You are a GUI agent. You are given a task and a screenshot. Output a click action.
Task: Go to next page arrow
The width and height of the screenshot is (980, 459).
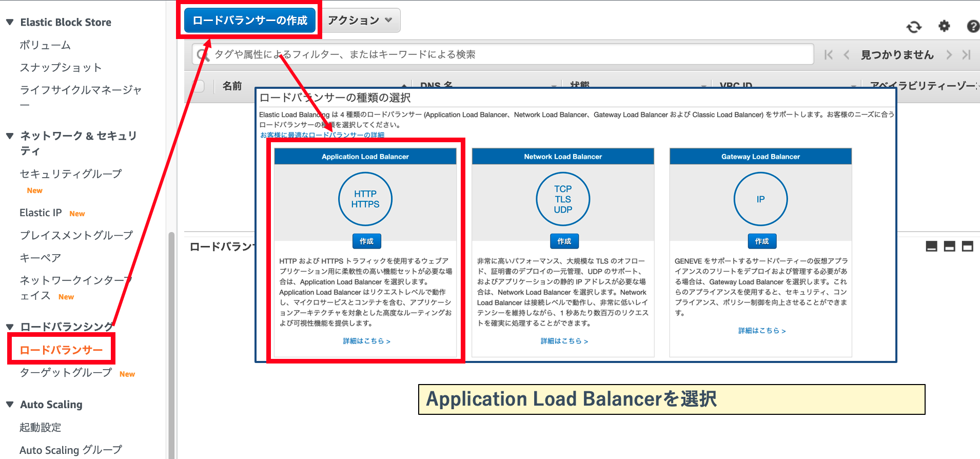pos(949,54)
